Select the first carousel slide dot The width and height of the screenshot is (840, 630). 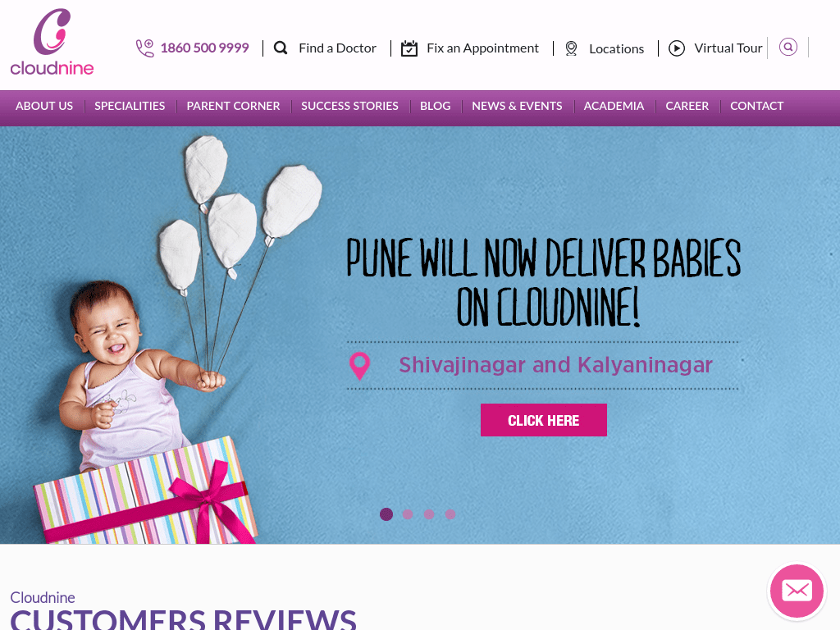click(386, 514)
